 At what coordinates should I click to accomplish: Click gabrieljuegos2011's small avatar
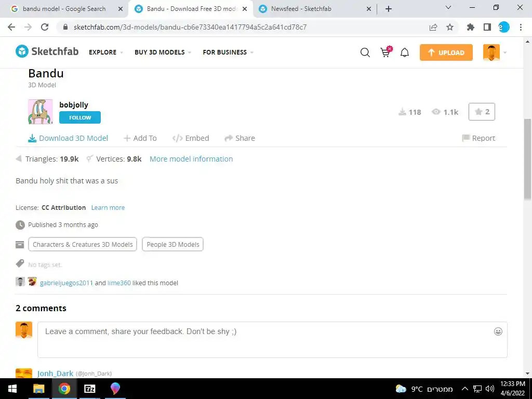[x=20, y=282]
